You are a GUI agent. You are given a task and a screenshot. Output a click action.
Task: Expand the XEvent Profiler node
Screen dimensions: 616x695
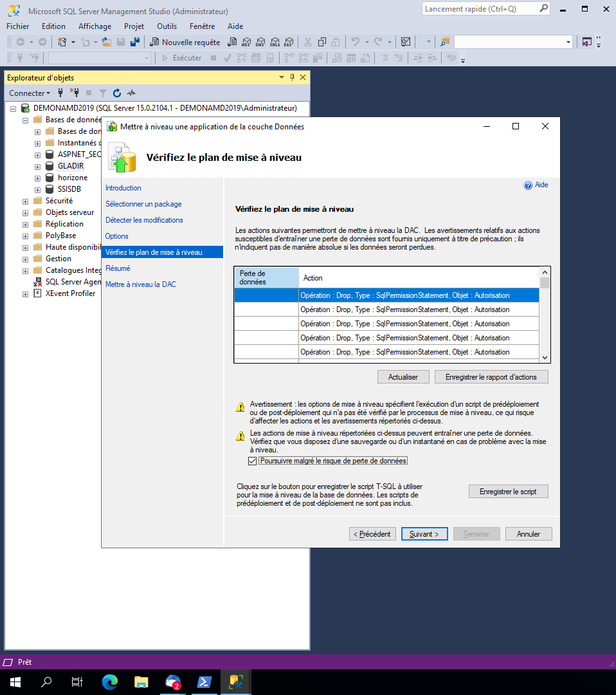[x=25, y=294]
